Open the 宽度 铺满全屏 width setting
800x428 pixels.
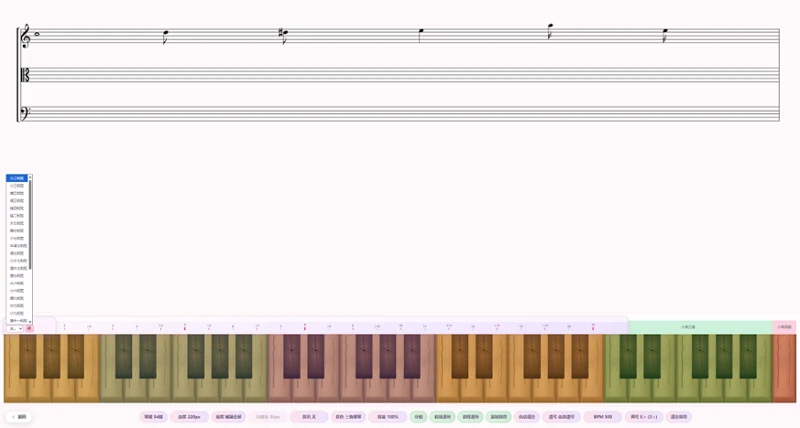[x=228, y=417]
